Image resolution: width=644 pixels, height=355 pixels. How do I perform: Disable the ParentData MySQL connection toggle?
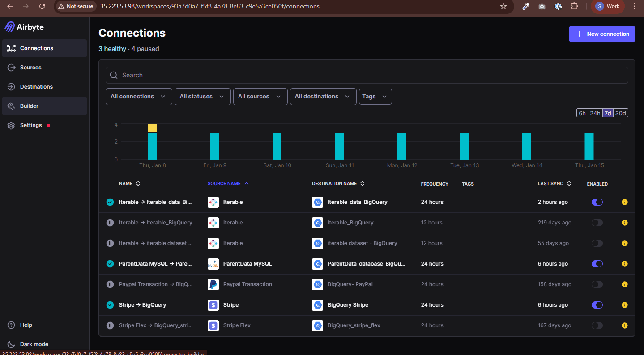(597, 264)
